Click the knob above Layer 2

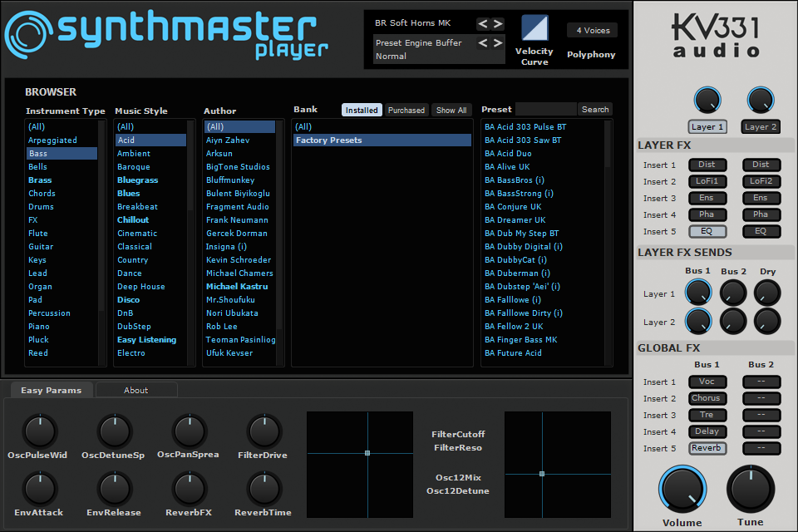[761, 101]
